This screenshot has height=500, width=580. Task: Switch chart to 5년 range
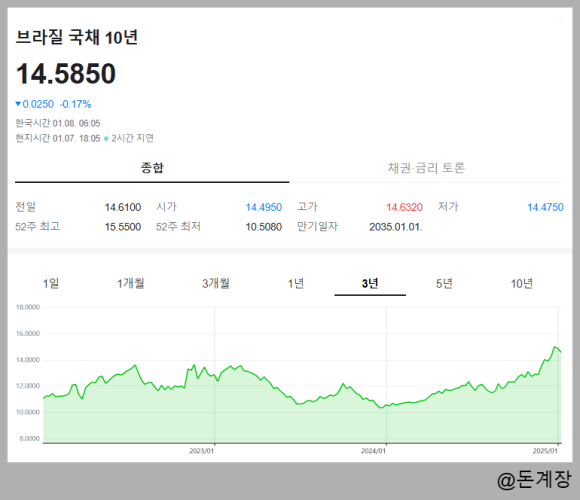[444, 284]
